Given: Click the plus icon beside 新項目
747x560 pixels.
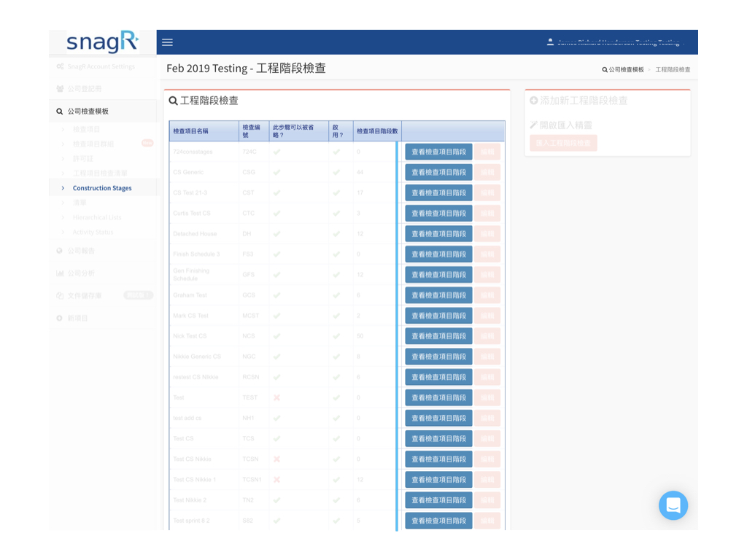Looking at the screenshot, I should click(x=60, y=318).
